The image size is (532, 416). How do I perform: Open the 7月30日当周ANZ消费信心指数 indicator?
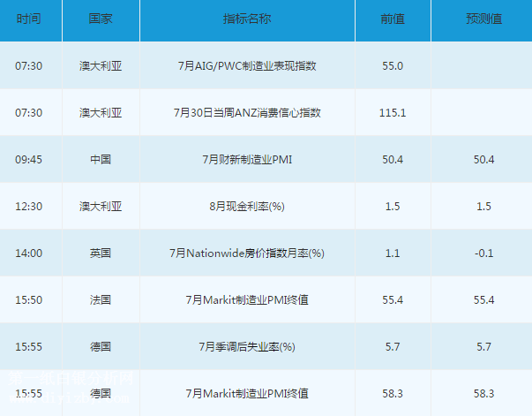[x=247, y=113]
